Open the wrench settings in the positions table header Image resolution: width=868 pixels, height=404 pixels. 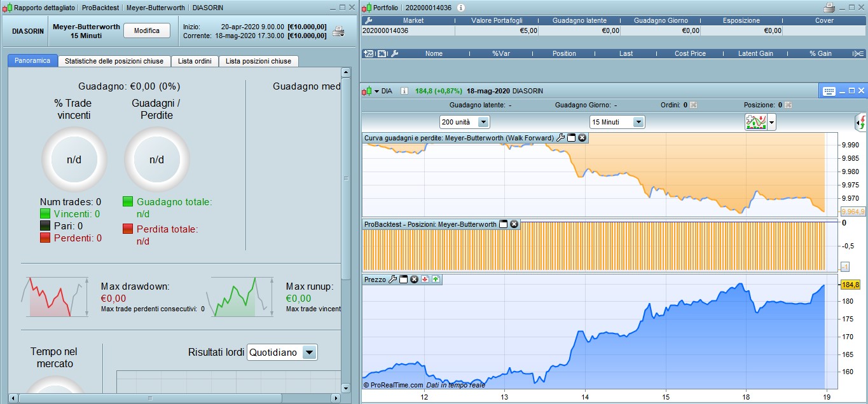[x=394, y=53]
